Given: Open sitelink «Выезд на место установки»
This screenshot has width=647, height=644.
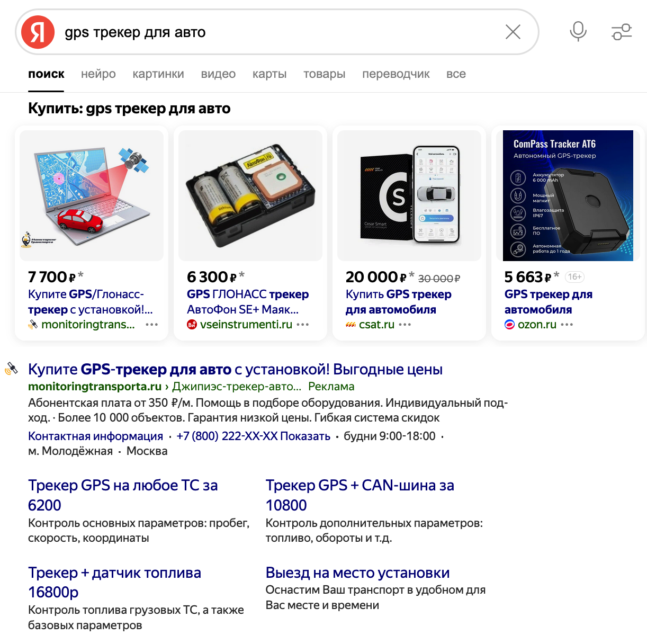Looking at the screenshot, I should 357,573.
